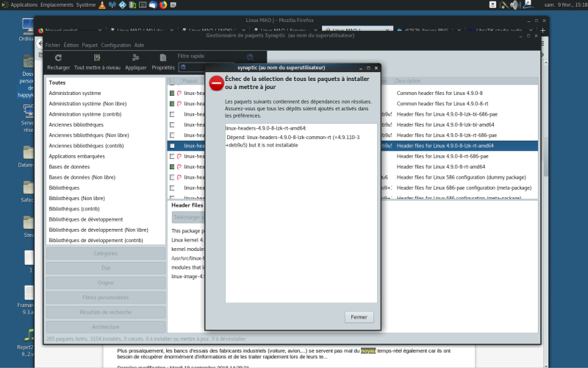Select 'Header files for Linux 4.9.0-8-lzk-bl-amd64' row text
This screenshot has width=588, height=368.
coord(445,124)
